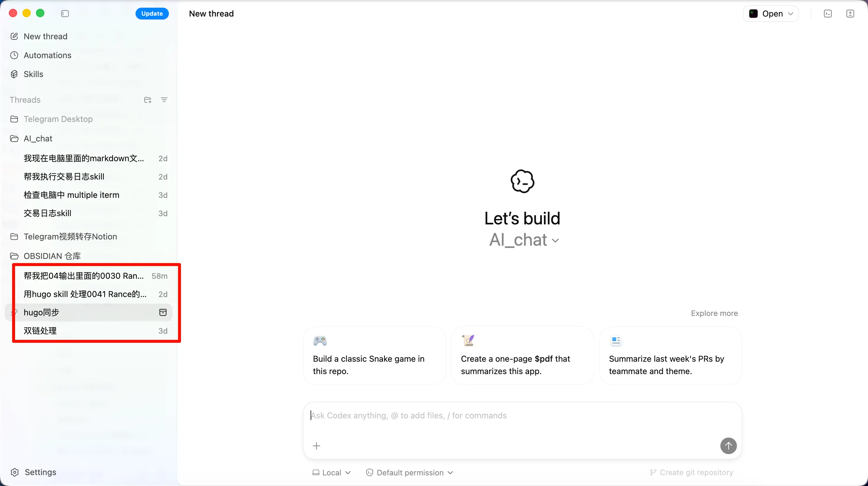Click the diff panel icon top right
Screen dimensions: 868x486
tap(850, 14)
